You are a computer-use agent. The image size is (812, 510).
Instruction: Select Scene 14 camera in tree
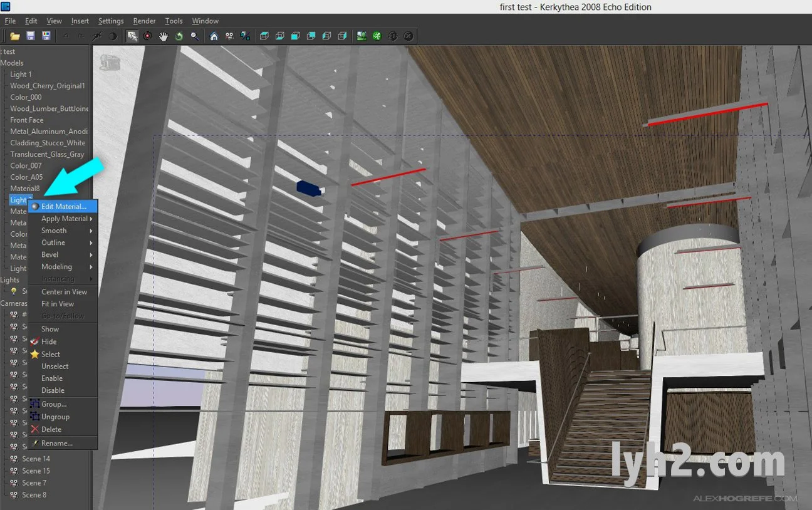point(36,459)
